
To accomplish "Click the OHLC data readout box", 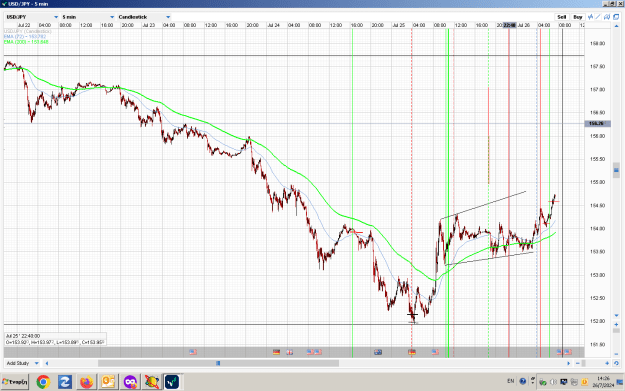I will (55, 339).
